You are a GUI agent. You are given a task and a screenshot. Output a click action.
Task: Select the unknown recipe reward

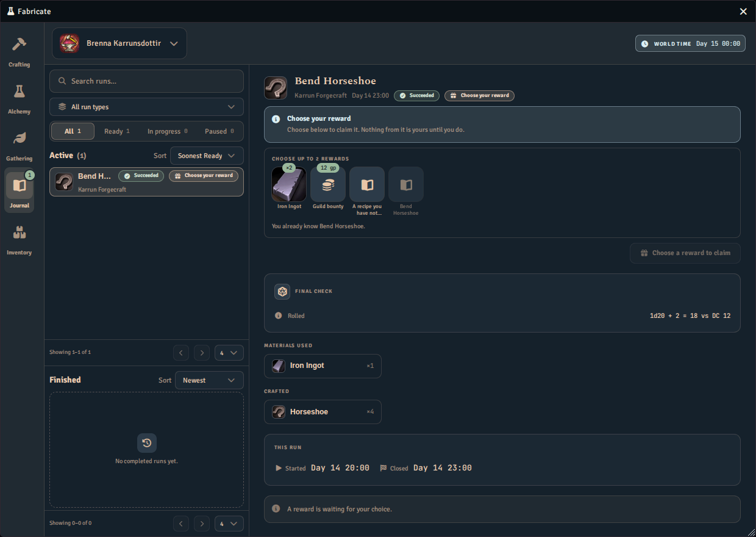[x=367, y=185]
